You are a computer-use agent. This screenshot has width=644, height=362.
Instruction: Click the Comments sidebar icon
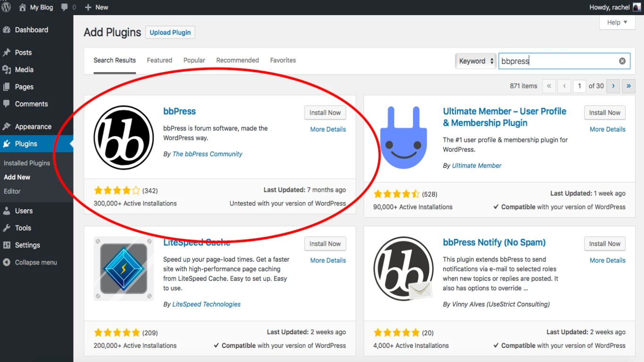pyautogui.click(x=7, y=104)
